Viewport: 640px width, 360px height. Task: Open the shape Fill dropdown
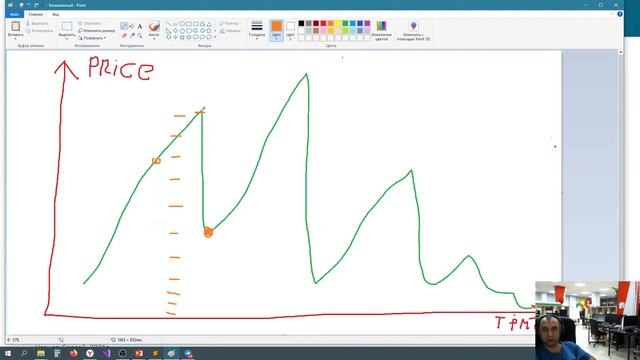click(231, 31)
